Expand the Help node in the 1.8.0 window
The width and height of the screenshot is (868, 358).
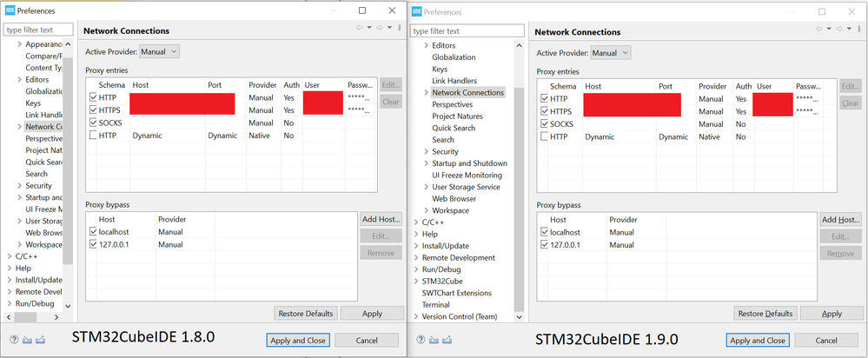10,268
